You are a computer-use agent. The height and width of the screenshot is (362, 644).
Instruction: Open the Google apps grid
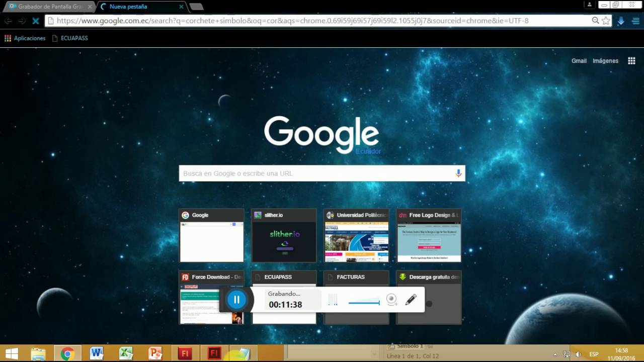(x=631, y=61)
